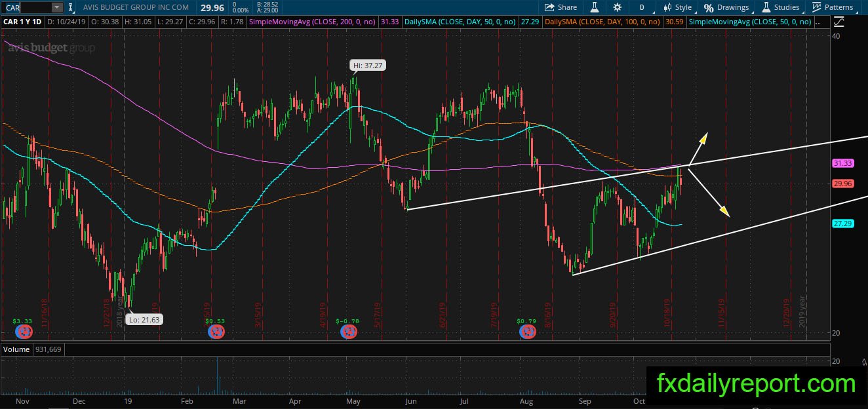Open the D timeframe selector

(x=642, y=7)
